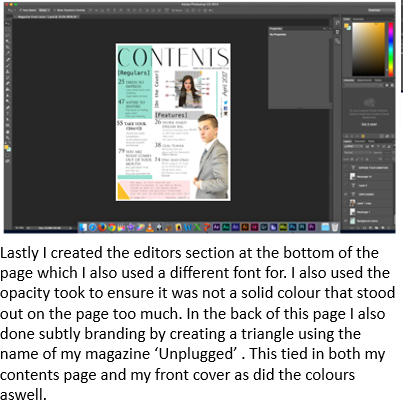Image resolution: width=403 pixels, height=406 pixels.
Task: Select the Rectangular Marquee tool
Action: (x=8, y=29)
